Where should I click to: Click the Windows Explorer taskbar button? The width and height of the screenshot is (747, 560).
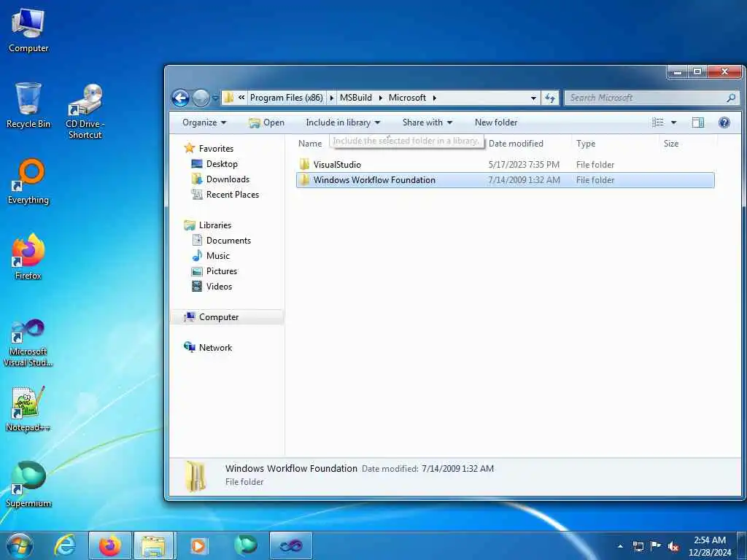coord(154,545)
